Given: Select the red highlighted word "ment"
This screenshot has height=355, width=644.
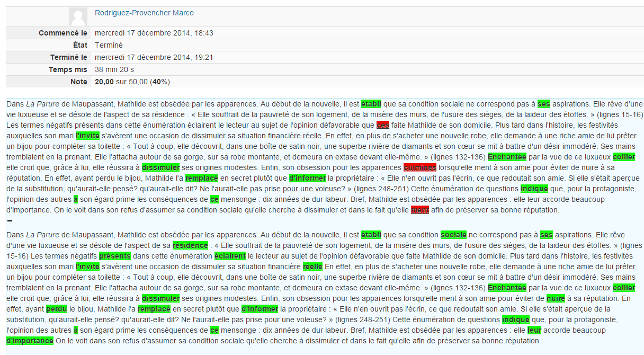Looking at the screenshot, I should [420, 210].
